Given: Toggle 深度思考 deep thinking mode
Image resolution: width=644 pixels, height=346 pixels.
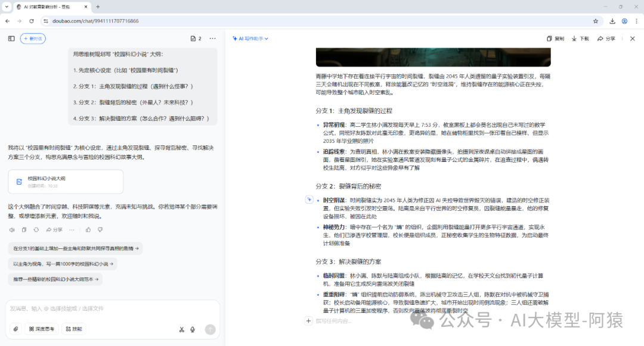Looking at the screenshot, I should coord(42,329).
